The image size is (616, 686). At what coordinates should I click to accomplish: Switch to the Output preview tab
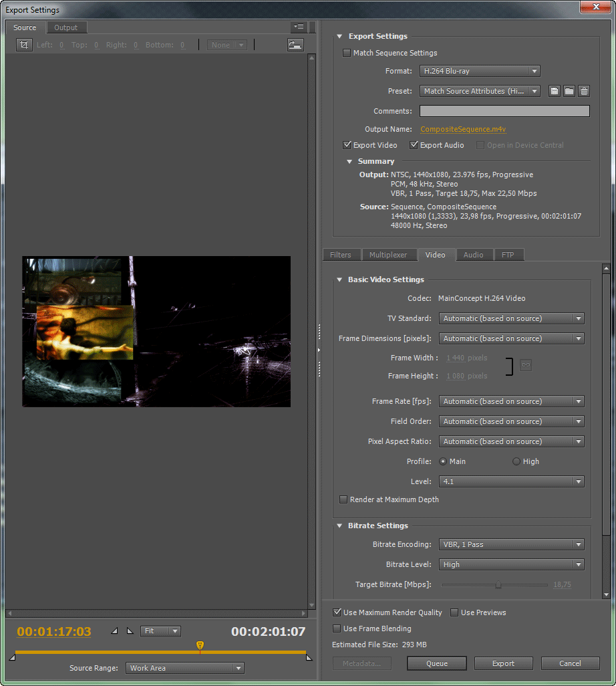(65, 27)
